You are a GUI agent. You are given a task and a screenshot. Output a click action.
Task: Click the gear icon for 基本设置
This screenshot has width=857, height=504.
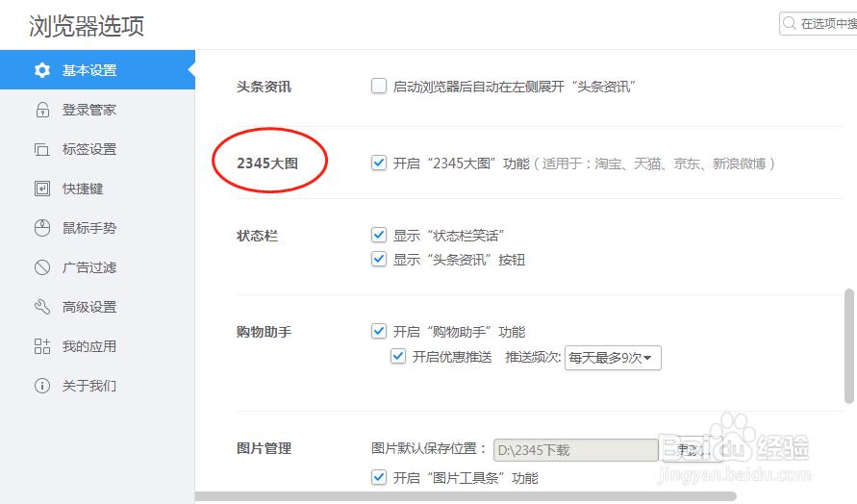click(x=42, y=70)
